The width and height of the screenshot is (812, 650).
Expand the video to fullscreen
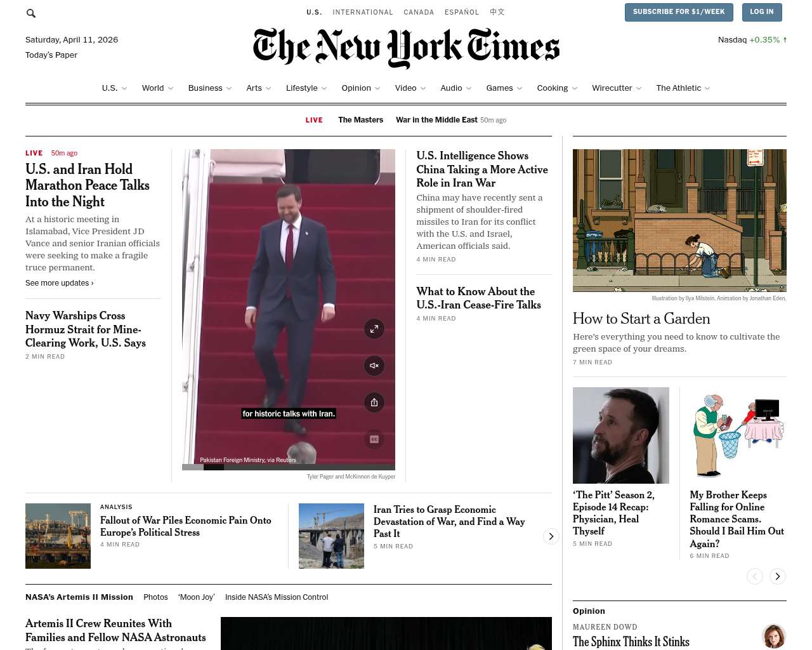(374, 329)
